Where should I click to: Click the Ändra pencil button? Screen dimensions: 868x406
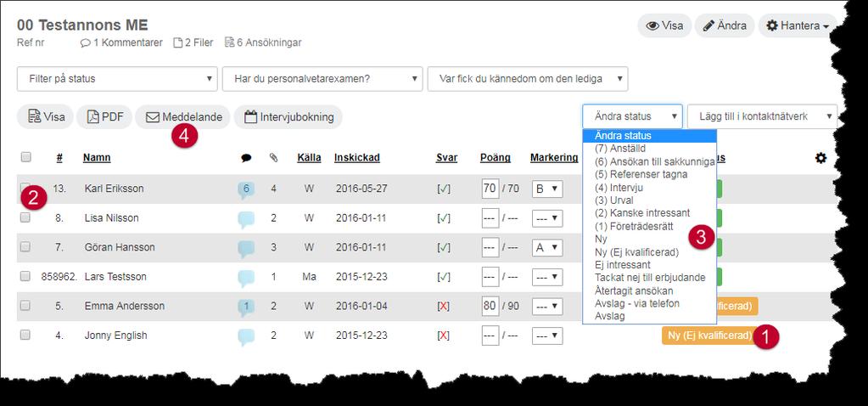[x=725, y=25]
